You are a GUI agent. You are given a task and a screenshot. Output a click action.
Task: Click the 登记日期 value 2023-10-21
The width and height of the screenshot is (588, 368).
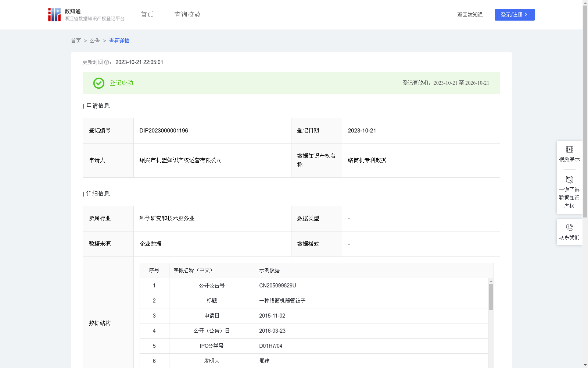point(362,131)
